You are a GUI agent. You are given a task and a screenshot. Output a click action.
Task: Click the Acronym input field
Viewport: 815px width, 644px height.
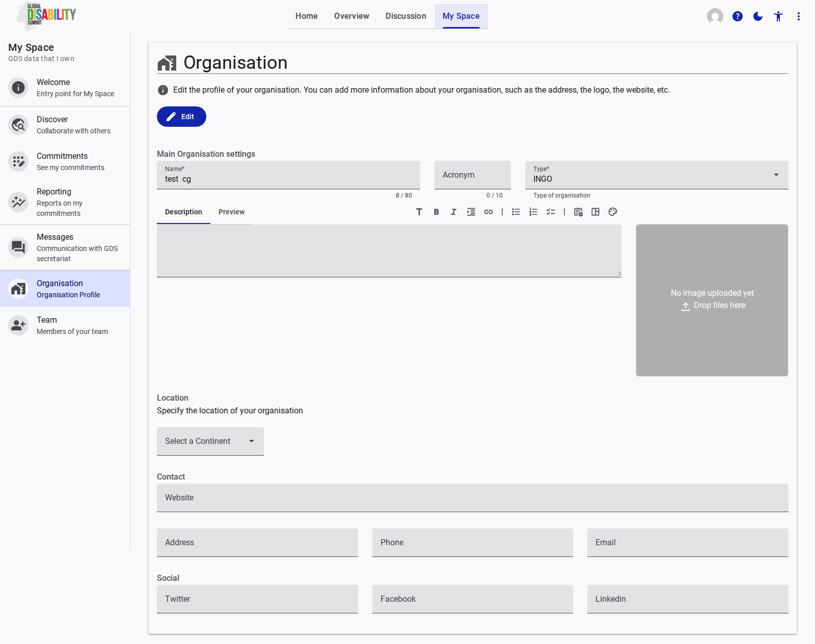click(472, 175)
